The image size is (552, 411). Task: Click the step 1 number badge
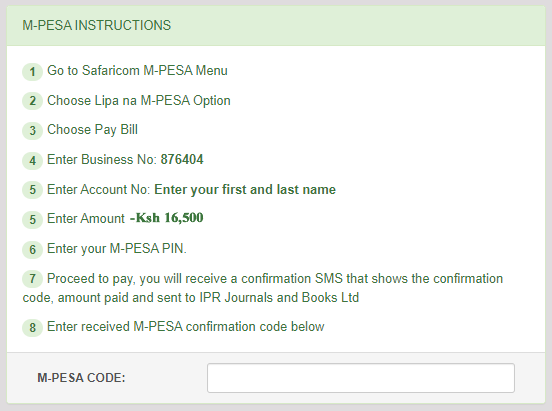pos(32,72)
